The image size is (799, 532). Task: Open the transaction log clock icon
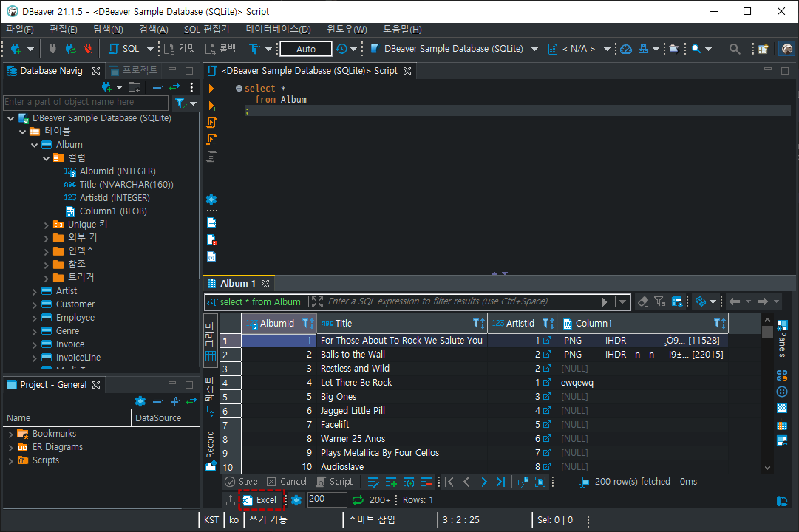(x=341, y=49)
